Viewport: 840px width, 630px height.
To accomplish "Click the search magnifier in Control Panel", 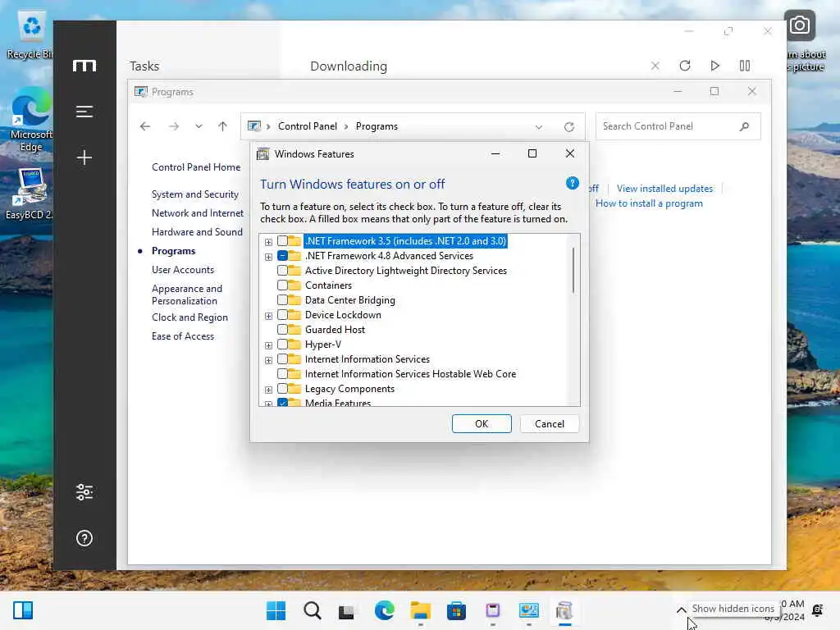I will tap(744, 126).
